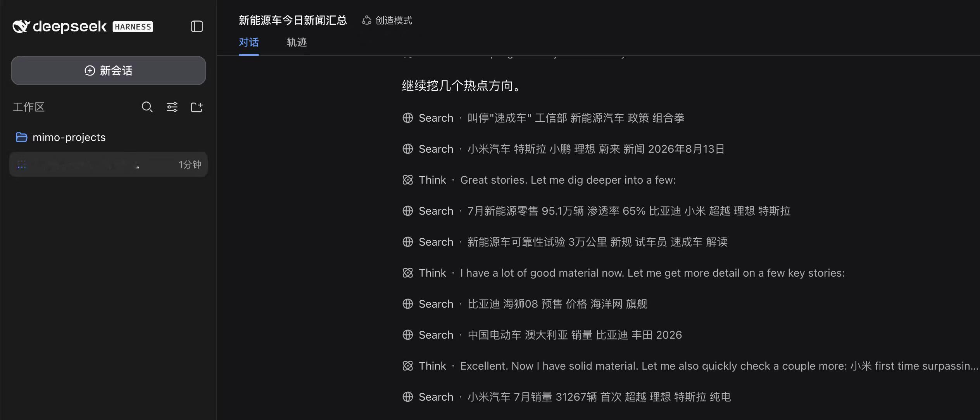Viewport: 980px width, 420px height.
Task: Expand the Think step 'Great stories'
Action: tap(539, 180)
